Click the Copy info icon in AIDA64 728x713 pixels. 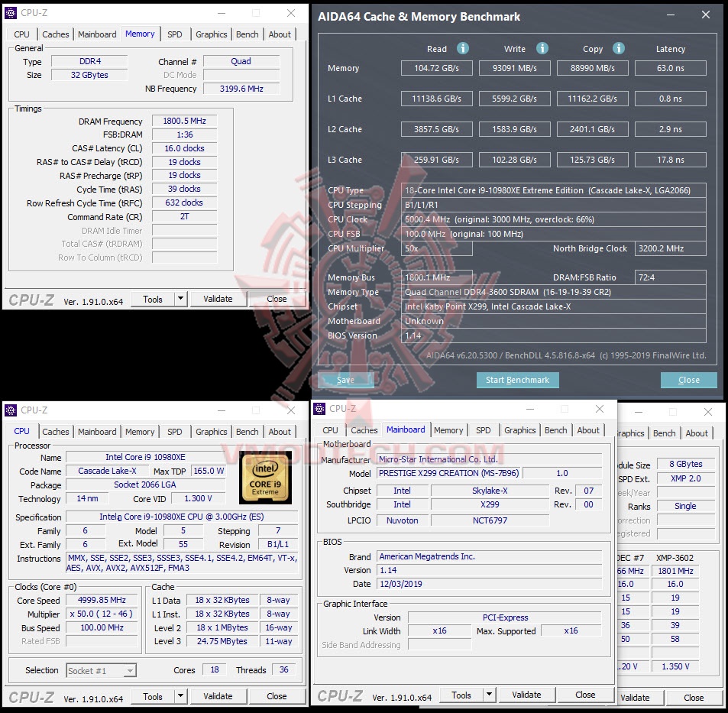(619, 48)
